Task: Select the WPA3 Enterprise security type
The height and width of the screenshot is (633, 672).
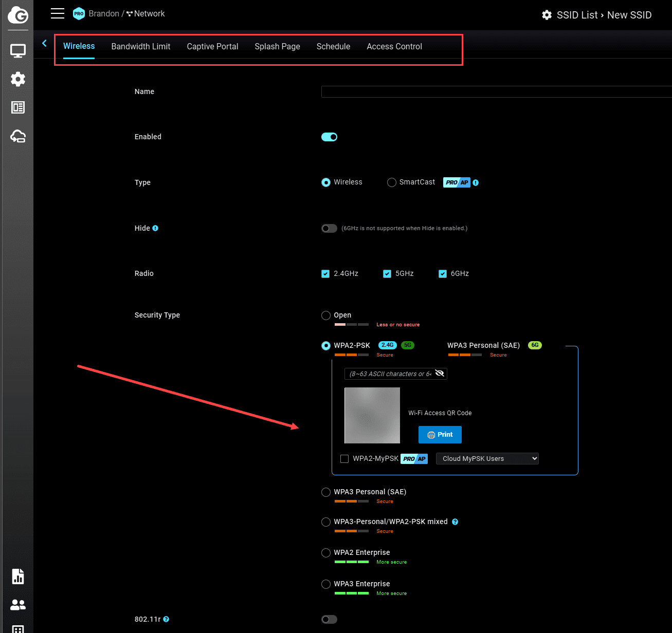Action: tap(326, 584)
